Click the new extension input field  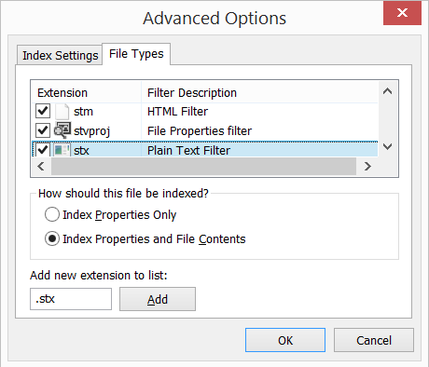[71, 299]
